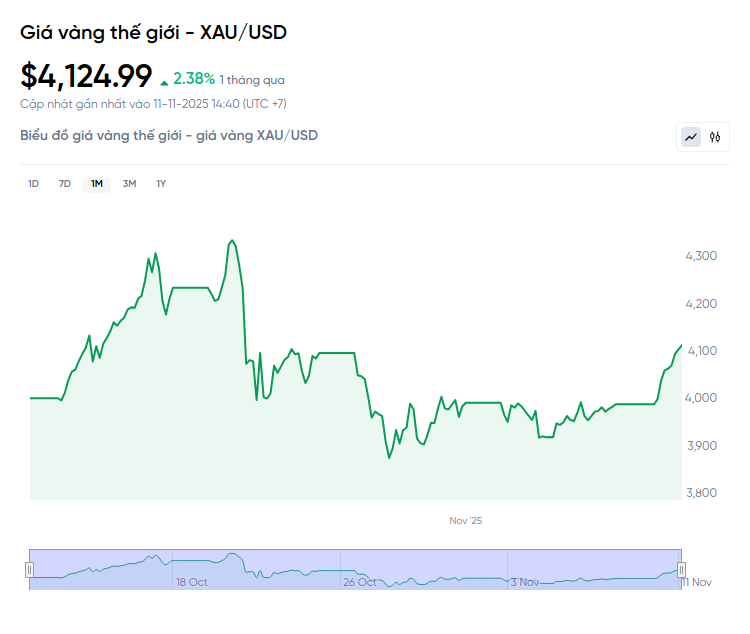Click the left range navigator handle

point(30,569)
